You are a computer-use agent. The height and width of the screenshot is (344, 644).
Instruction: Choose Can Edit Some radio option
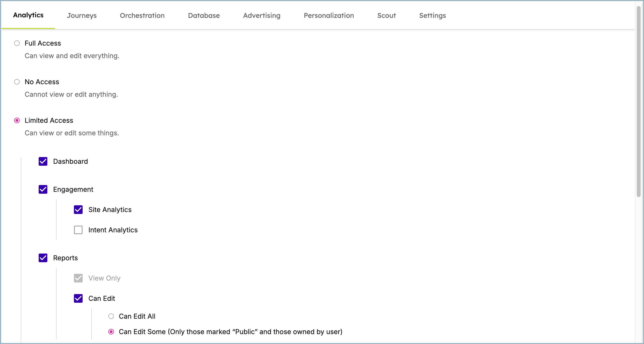111,332
